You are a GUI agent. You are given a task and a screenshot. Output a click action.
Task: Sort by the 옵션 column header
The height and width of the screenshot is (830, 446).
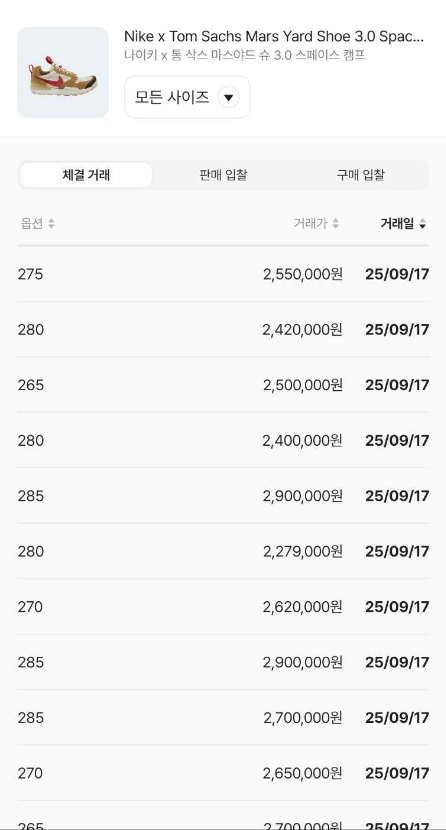pyautogui.click(x=37, y=223)
